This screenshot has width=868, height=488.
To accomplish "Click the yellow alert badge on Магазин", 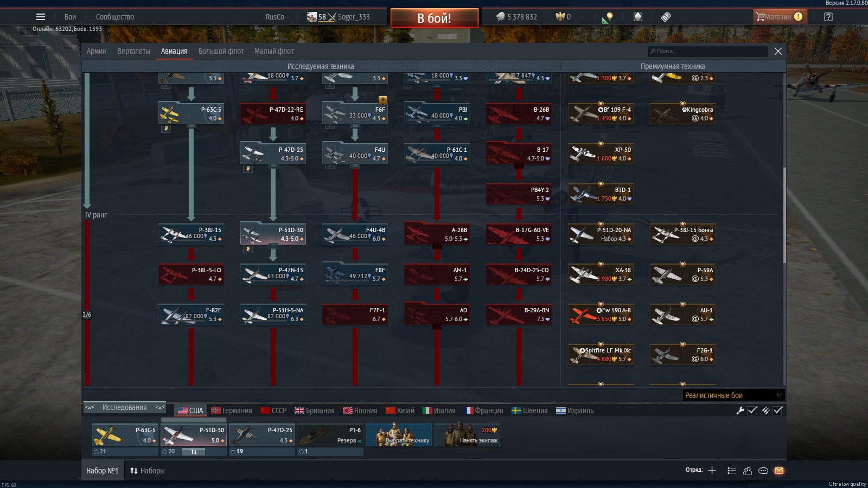I will (798, 17).
